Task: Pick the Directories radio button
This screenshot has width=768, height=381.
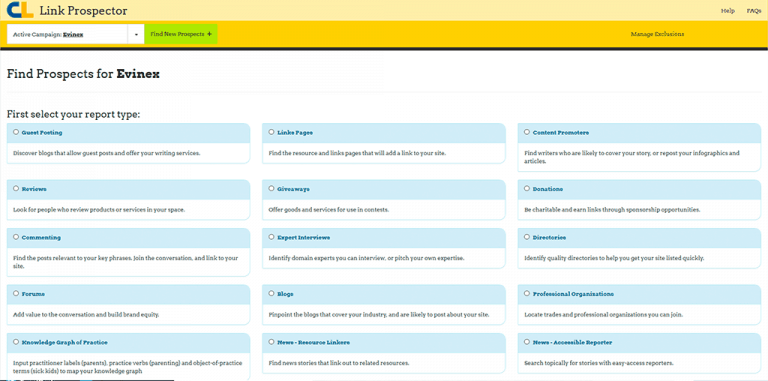Action: pyautogui.click(x=527, y=237)
